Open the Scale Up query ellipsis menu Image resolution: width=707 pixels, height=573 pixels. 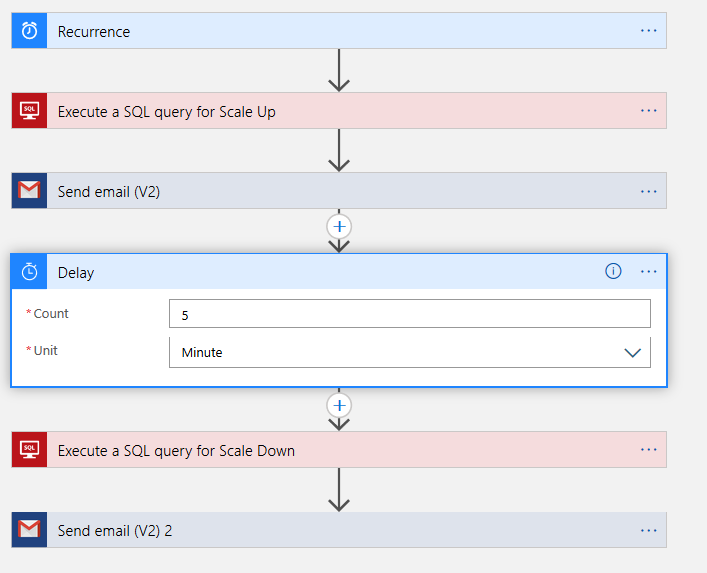tap(649, 111)
